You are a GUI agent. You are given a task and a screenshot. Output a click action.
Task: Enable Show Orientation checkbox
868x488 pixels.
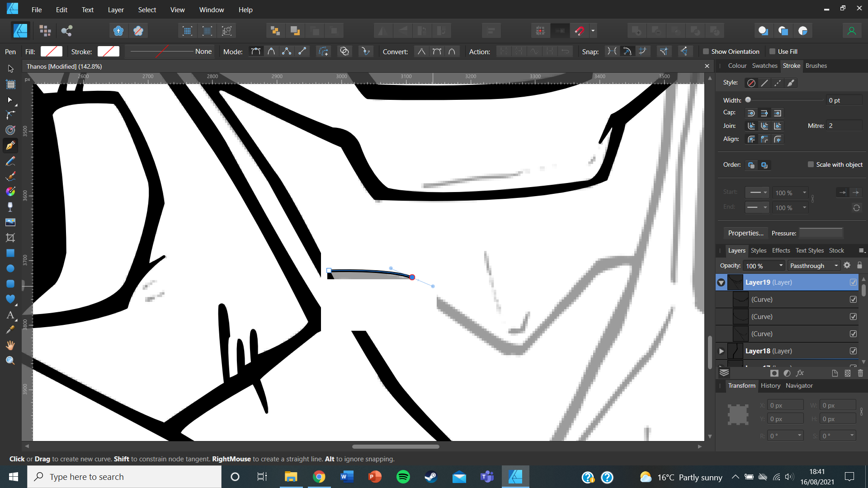tap(706, 52)
